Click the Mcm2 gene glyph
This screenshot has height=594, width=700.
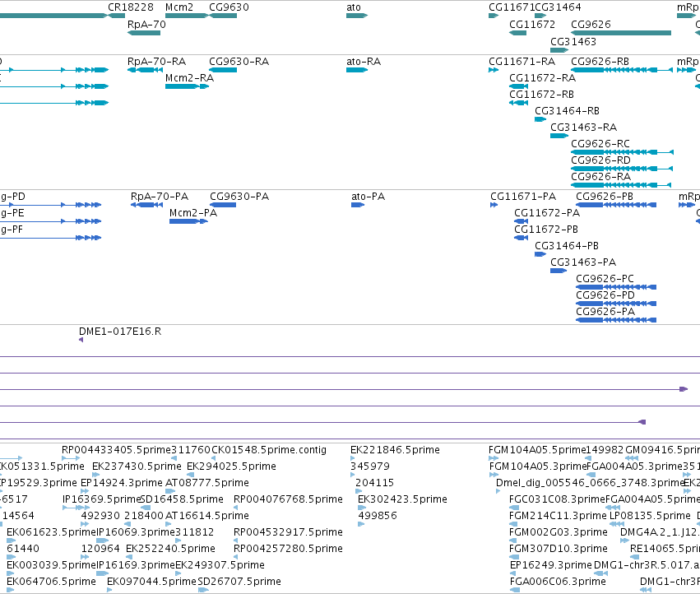(x=187, y=16)
